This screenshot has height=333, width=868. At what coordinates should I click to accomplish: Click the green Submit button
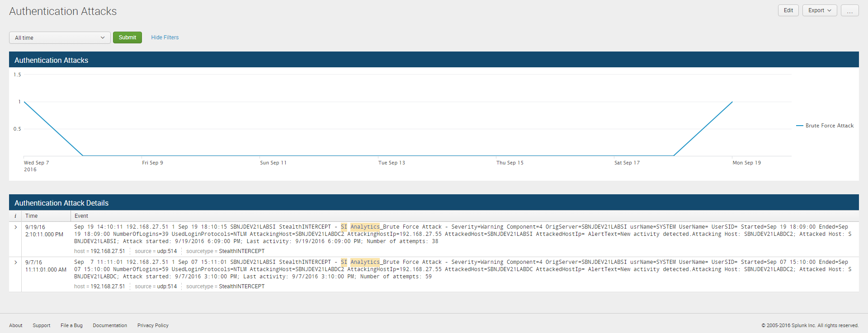point(127,38)
